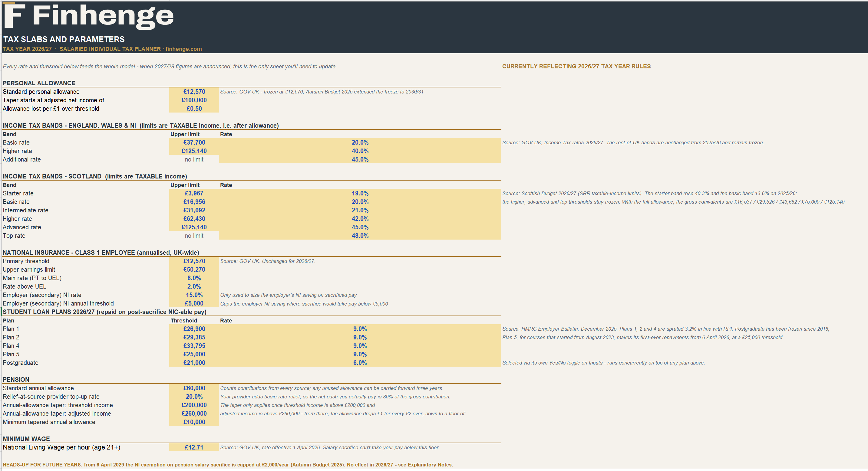Select the NI Main rate 8.0% cell
The height and width of the screenshot is (471, 868).
[194, 278]
